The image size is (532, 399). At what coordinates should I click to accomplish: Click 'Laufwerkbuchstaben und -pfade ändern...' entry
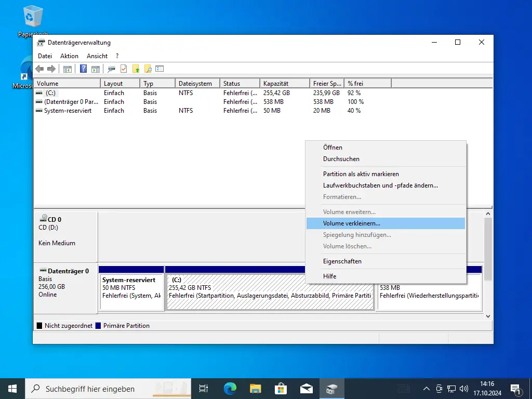pos(380,185)
